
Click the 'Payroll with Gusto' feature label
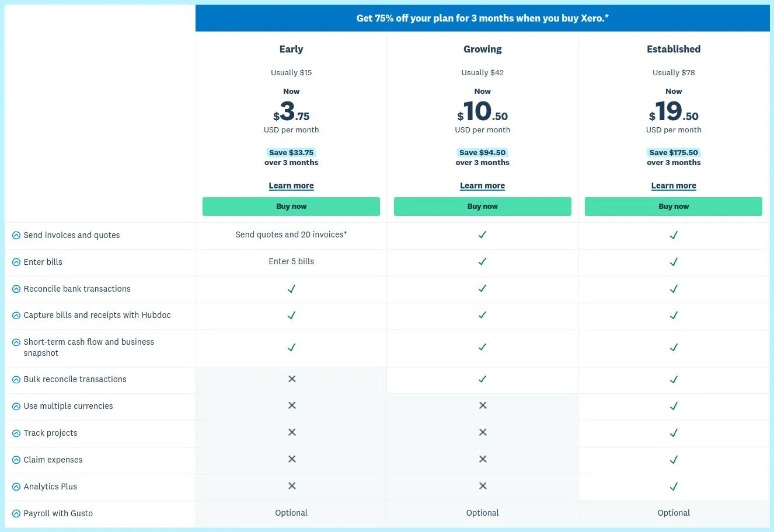tap(58, 513)
